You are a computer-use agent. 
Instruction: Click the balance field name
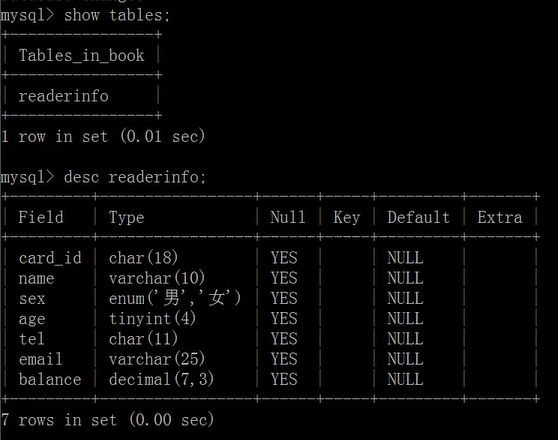(50, 379)
